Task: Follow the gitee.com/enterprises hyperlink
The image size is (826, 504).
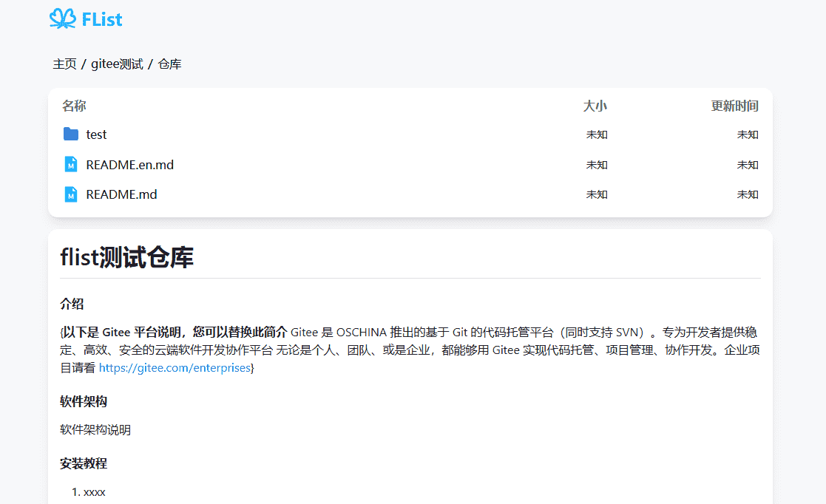Action: pyautogui.click(x=175, y=367)
